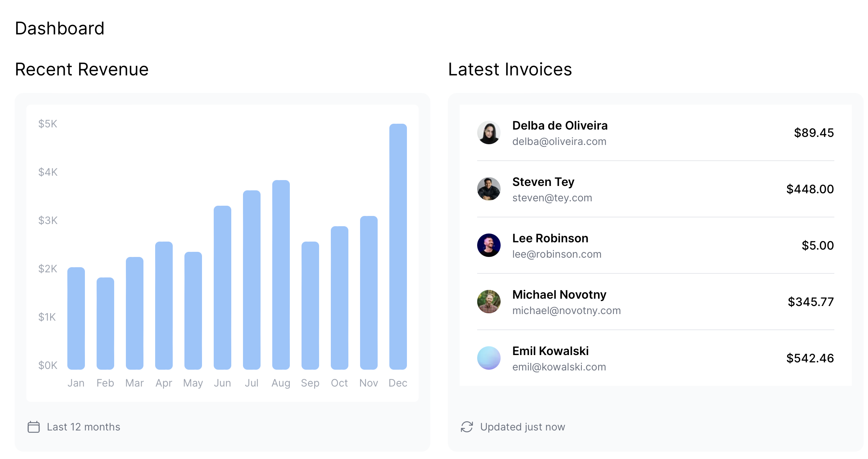Click the $542.46 invoice amount
868x459 pixels.
click(810, 358)
